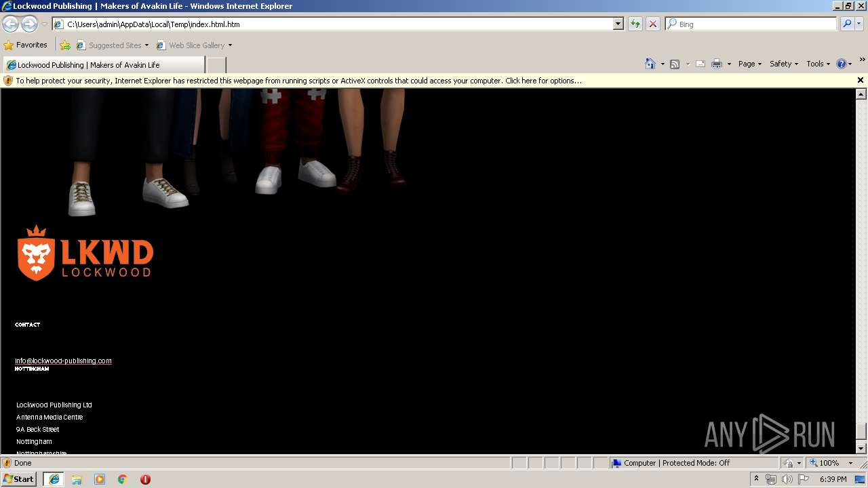This screenshot has width=868, height=488.
Task: Open the Page menu
Action: (x=750, y=64)
